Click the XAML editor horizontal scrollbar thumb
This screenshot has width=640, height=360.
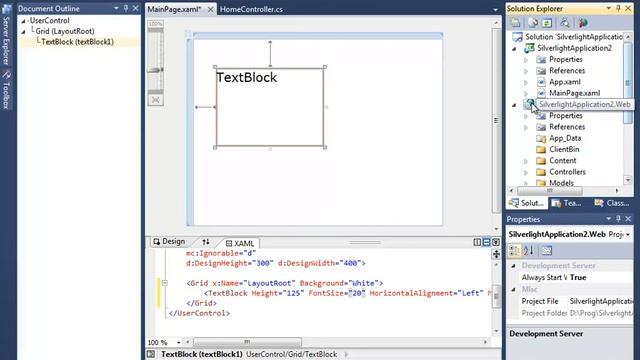click(247, 342)
